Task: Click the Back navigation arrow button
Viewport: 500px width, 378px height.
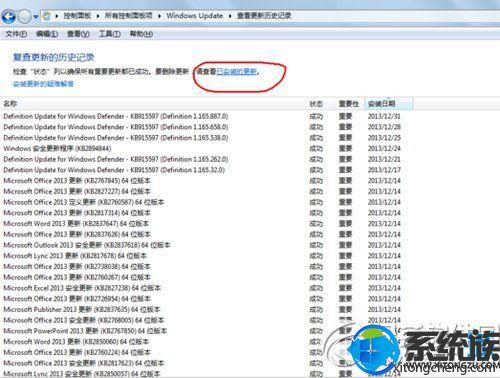Action: pos(9,16)
